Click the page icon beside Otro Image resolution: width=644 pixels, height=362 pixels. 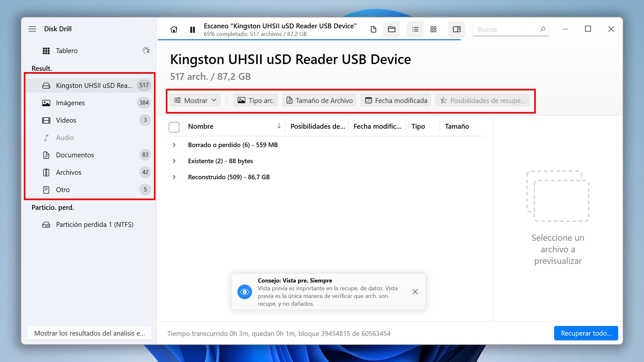click(x=46, y=190)
